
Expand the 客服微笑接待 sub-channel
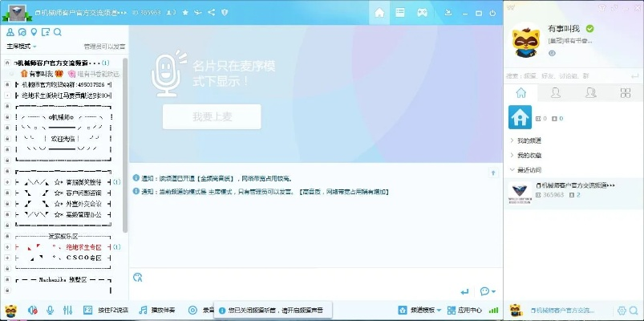point(7,182)
